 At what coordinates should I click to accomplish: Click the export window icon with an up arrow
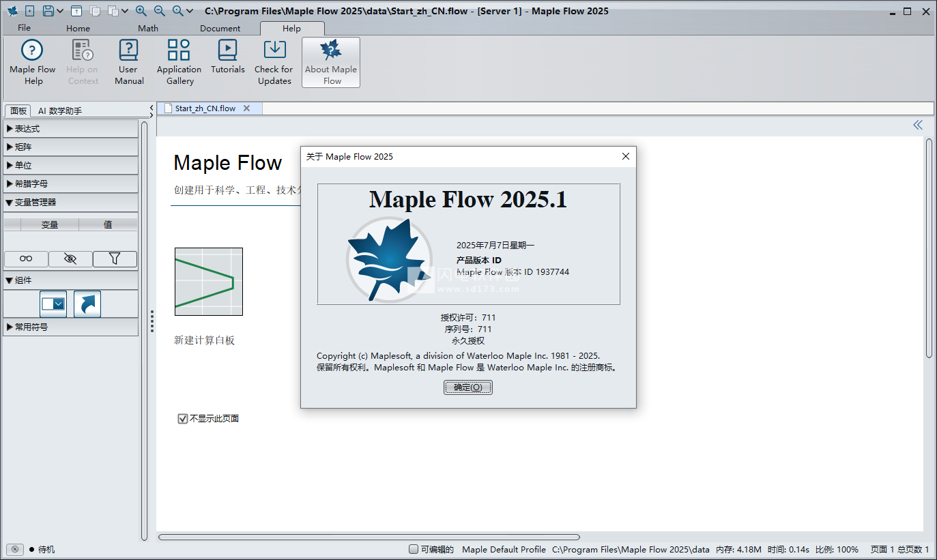pyautogui.click(x=77, y=11)
